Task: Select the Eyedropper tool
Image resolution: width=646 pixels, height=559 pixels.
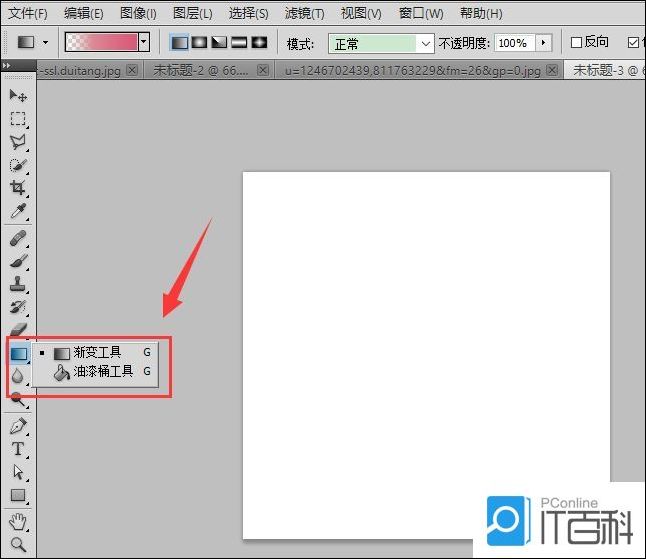Action: pyautogui.click(x=18, y=211)
